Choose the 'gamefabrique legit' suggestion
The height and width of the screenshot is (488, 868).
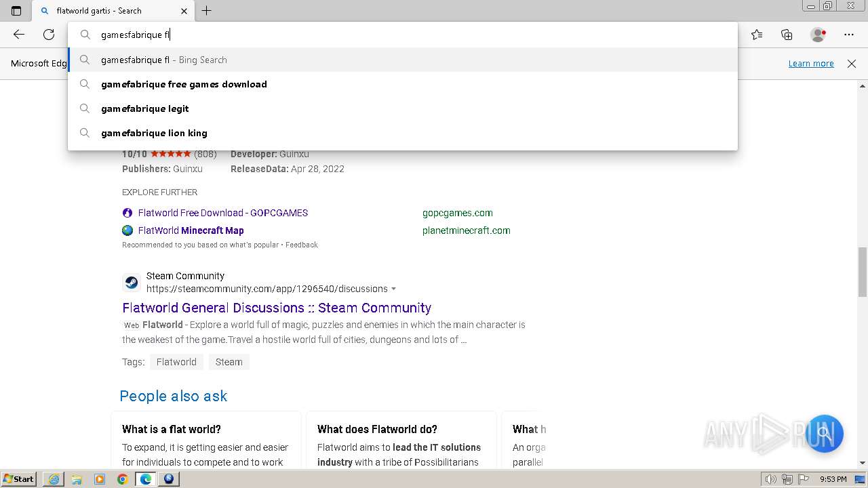(403, 108)
